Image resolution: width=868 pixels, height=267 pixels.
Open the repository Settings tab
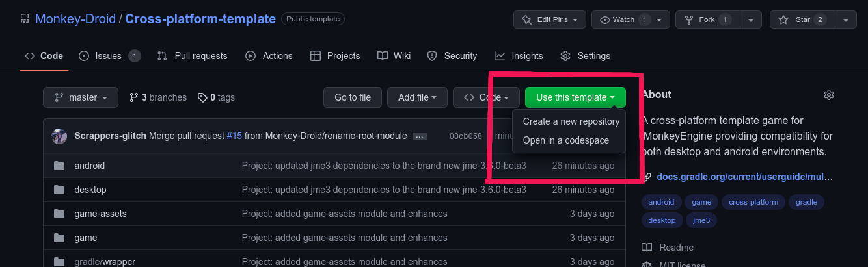(x=586, y=56)
